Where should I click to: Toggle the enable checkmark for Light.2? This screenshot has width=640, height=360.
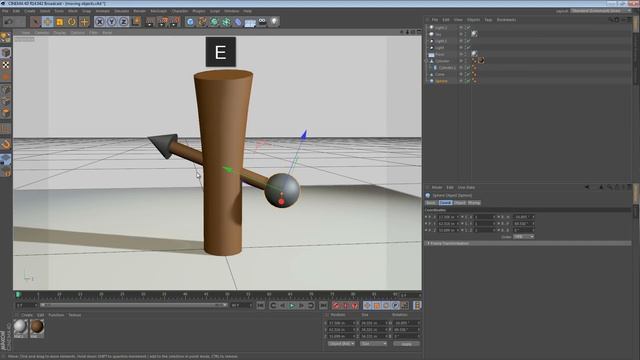(x=468, y=28)
